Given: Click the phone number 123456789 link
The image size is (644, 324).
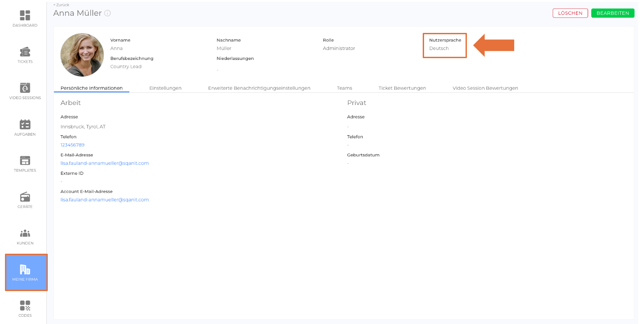Looking at the screenshot, I should pyautogui.click(x=73, y=145).
